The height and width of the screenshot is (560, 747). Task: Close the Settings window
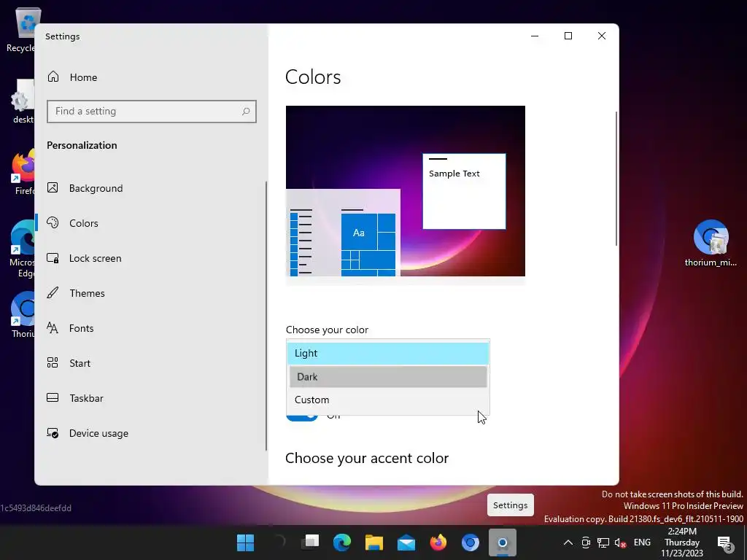click(602, 36)
